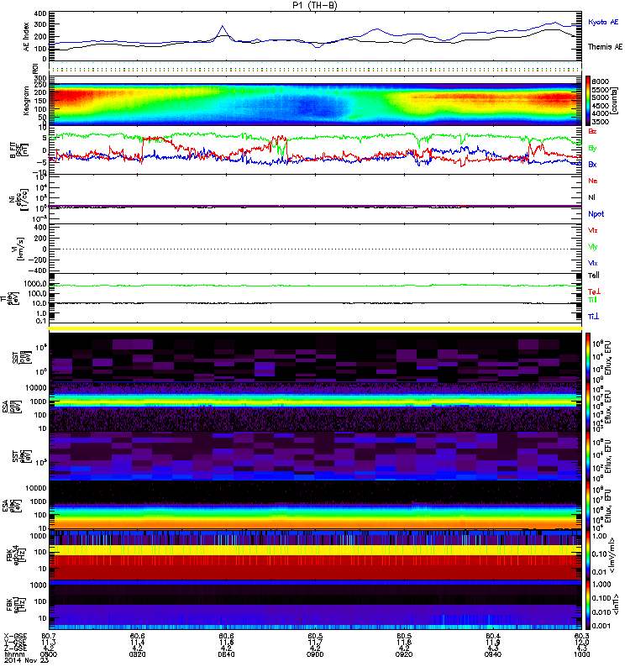This screenshot has height=672, width=630.
Task: Click the Y-GSE value 11.7
Action: point(315,642)
